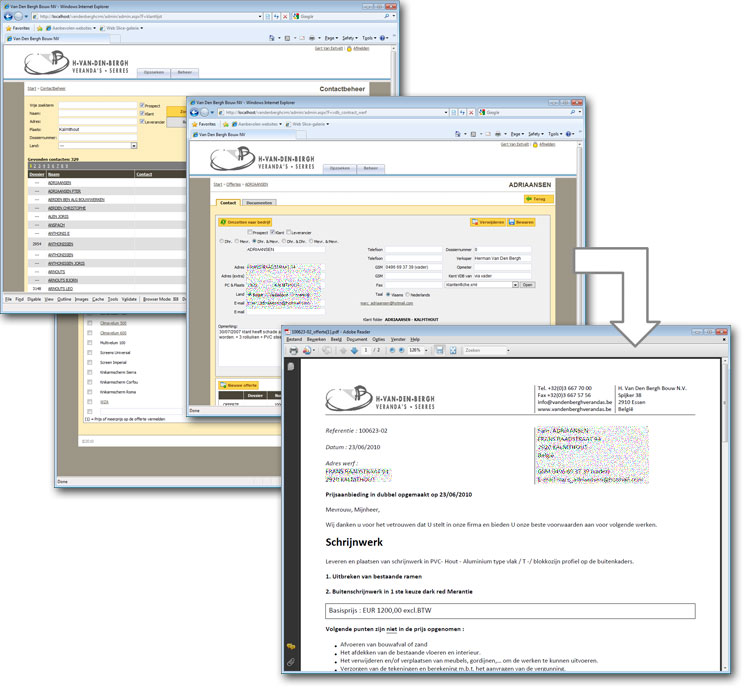
Task: Click Home icon in Contactbeheer browser window
Action: [x=272, y=38]
